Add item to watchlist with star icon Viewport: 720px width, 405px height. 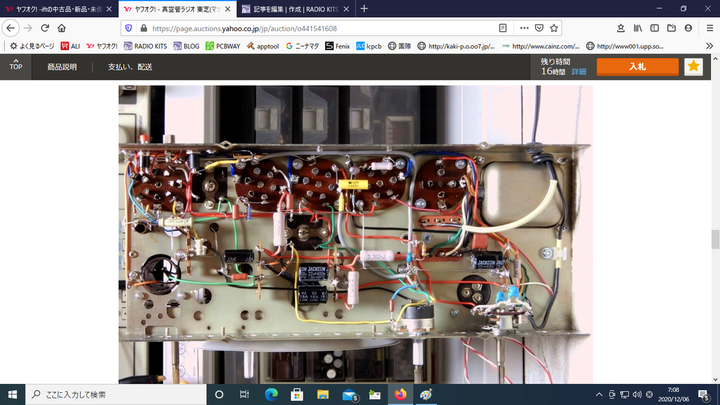[x=693, y=66]
